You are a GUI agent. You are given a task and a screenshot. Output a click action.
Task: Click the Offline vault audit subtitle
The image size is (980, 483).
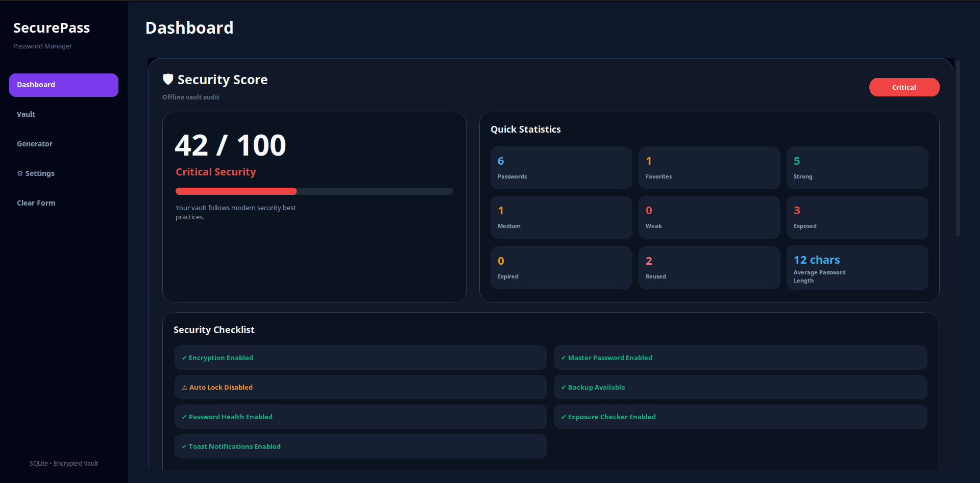click(x=191, y=97)
